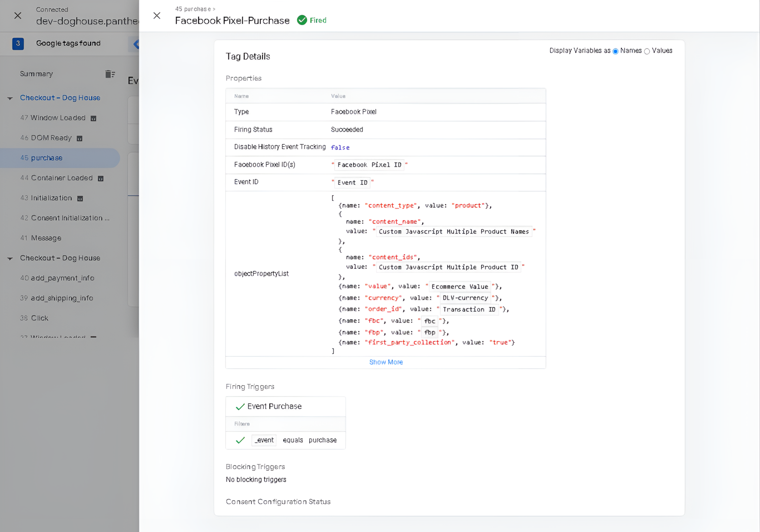Click the Facebook Pixel-Purchase title
760x532 pixels.
click(232, 20)
